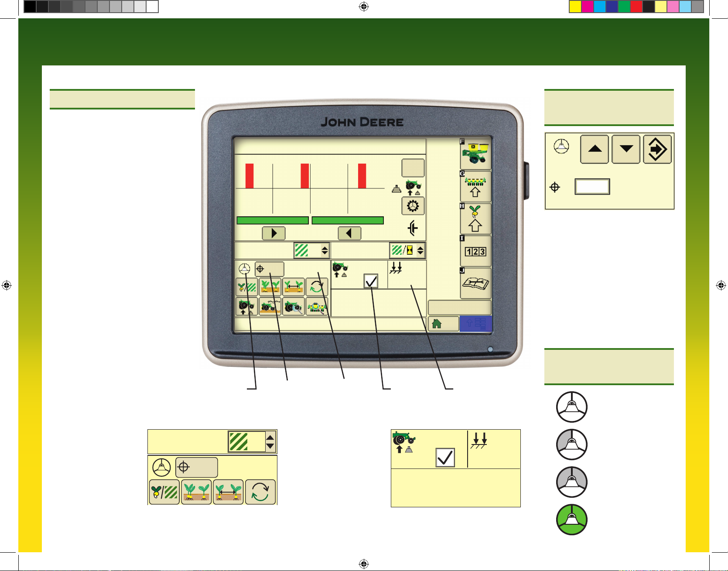
Task: Open softkey J manual and wrench diagnostics
Action: click(x=476, y=284)
